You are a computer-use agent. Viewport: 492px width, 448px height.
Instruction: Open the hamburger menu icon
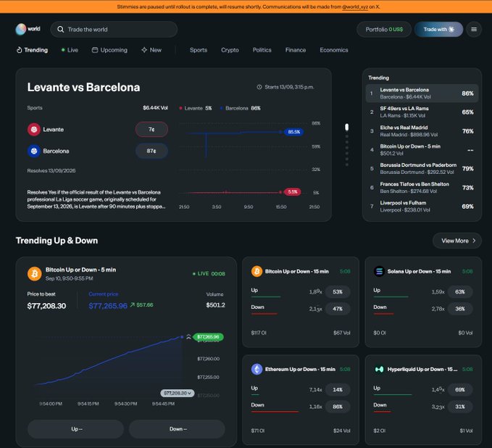click(474, 29)
